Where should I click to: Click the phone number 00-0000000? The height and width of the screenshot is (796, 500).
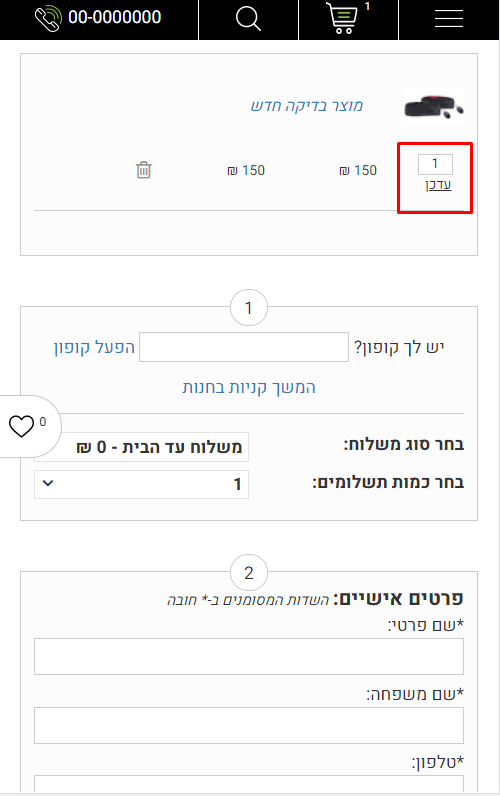[115, 17]
